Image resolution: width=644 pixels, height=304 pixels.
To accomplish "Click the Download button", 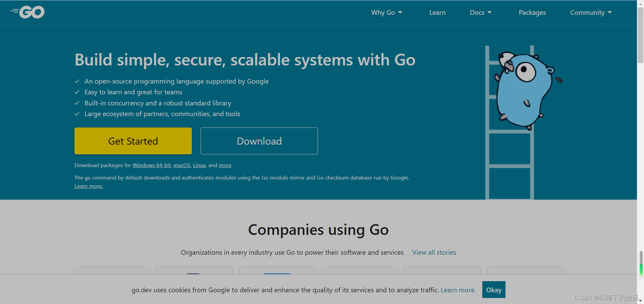I will click(259, 141).
